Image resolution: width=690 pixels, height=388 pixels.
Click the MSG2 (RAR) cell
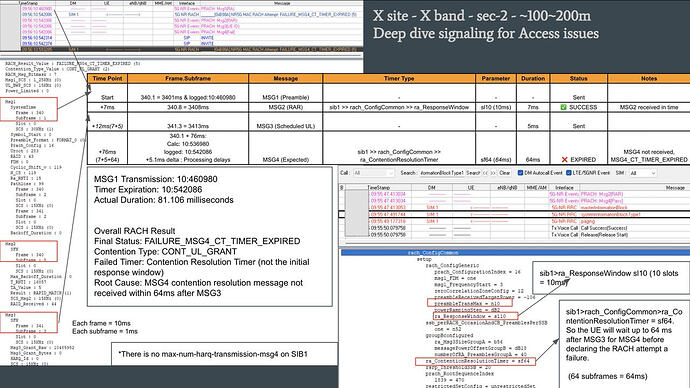[x=286, y=107]
